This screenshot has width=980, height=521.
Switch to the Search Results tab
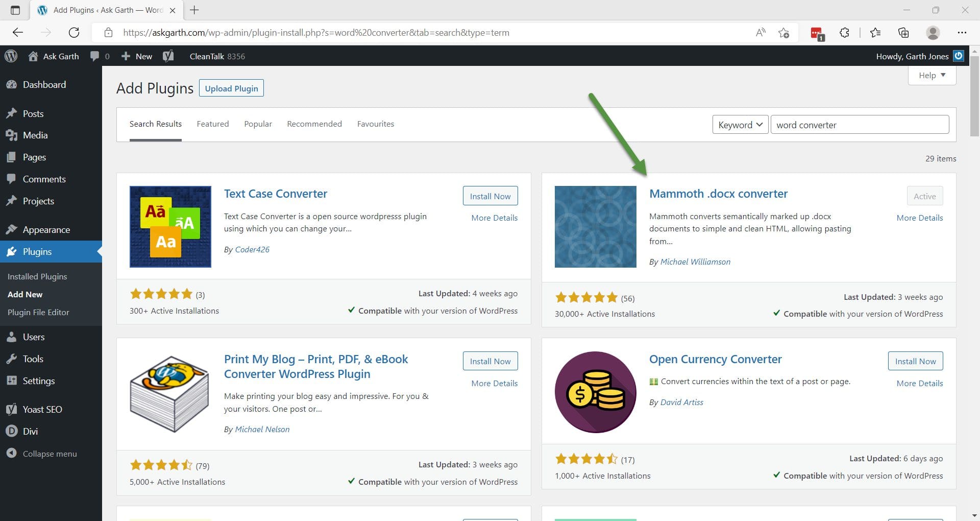(x=156, y=124)
